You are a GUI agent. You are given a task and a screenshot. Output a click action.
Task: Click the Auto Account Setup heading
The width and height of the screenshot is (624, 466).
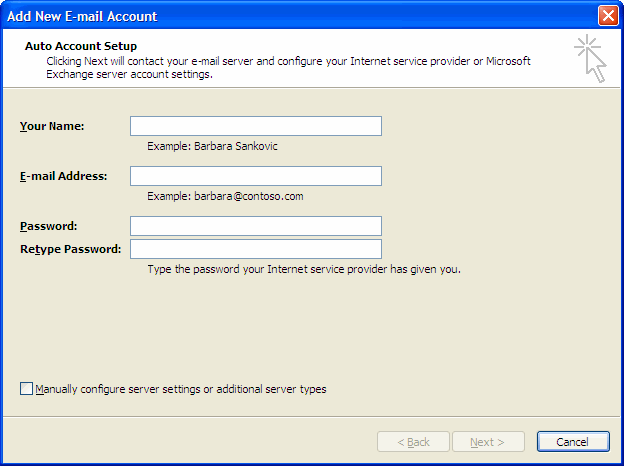pos(81,46)
